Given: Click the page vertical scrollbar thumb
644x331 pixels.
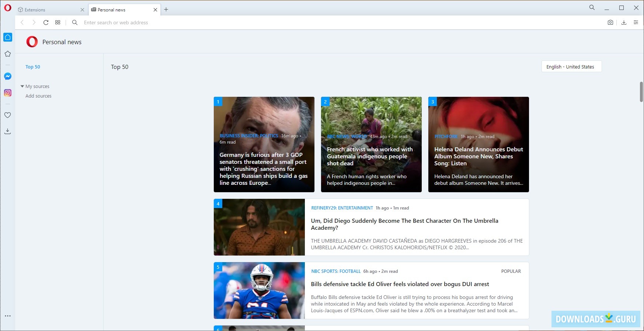Looking at the screenshot, I should pos(641,92).
